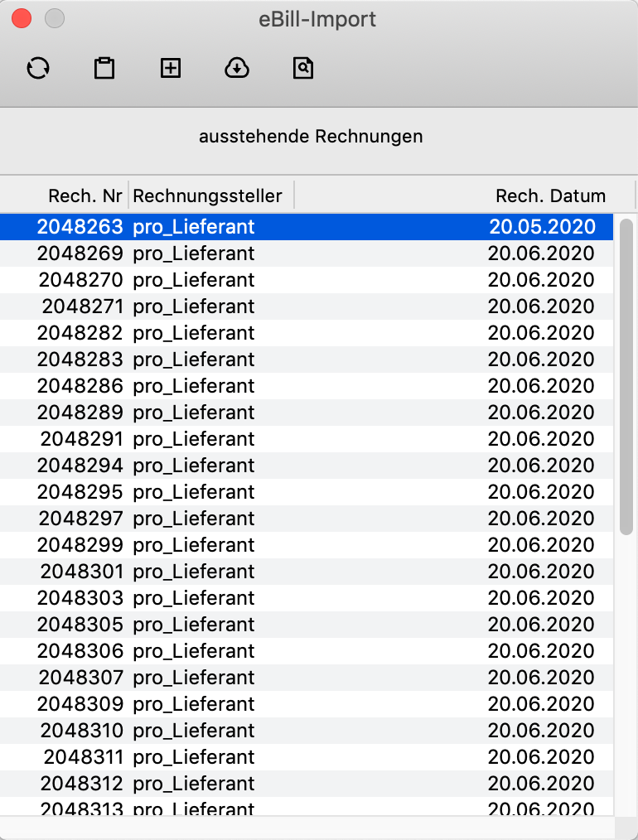Select invoice row 2048269

pyautogui.click(x=307, y=253)
